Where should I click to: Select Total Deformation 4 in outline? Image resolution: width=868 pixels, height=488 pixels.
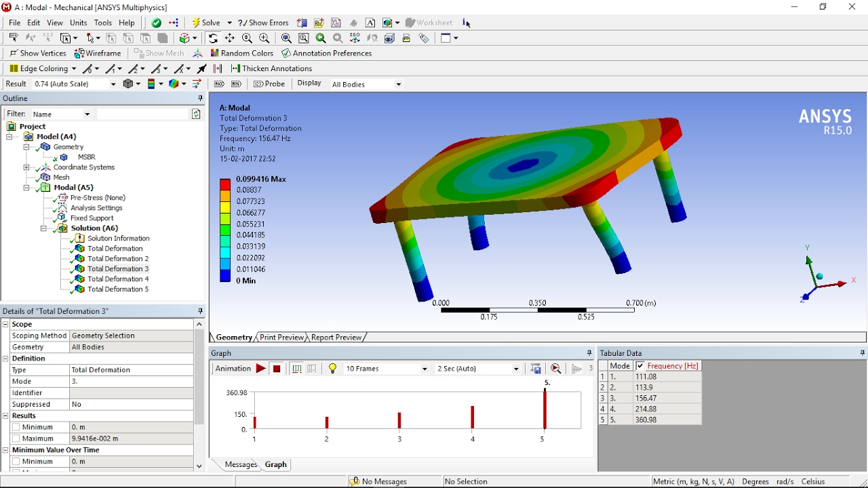pyautogui.click(x=118, y=279)
